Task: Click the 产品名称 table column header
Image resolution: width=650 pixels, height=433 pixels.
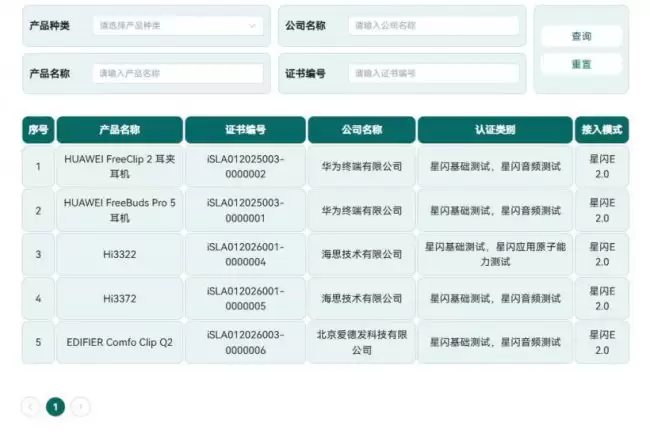Action: (120, 130)
